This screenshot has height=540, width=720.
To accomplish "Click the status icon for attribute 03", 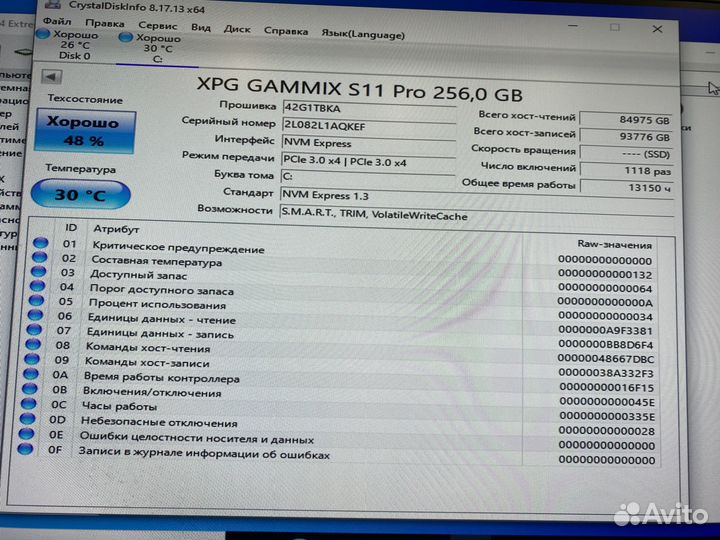I will [x=39, y=271].
